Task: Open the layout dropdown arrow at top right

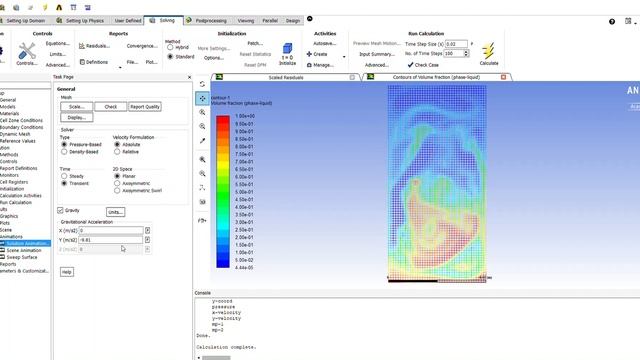Action: click(x=636, y=23)
